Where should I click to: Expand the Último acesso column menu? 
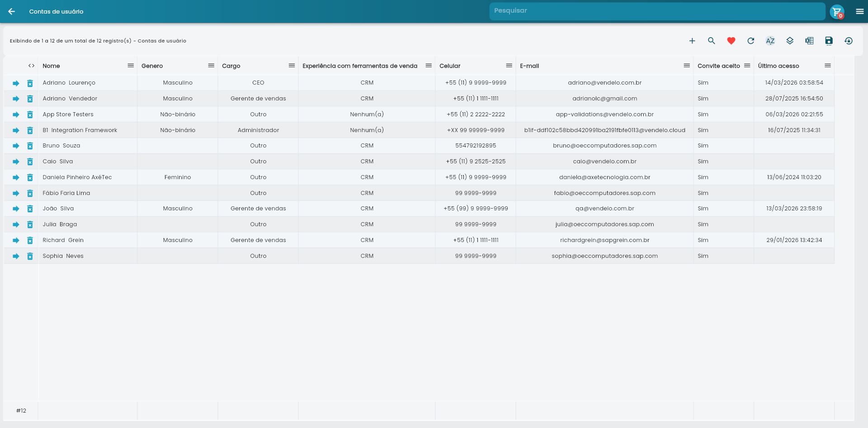pos(828,66)
